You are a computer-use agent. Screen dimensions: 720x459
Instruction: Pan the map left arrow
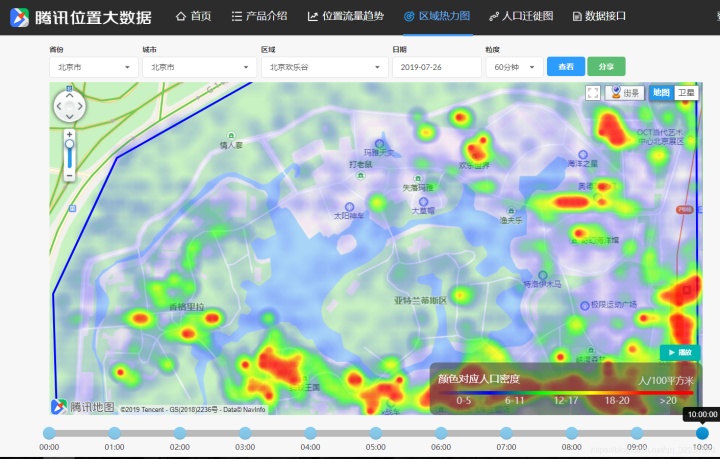(x=59, y=106)
